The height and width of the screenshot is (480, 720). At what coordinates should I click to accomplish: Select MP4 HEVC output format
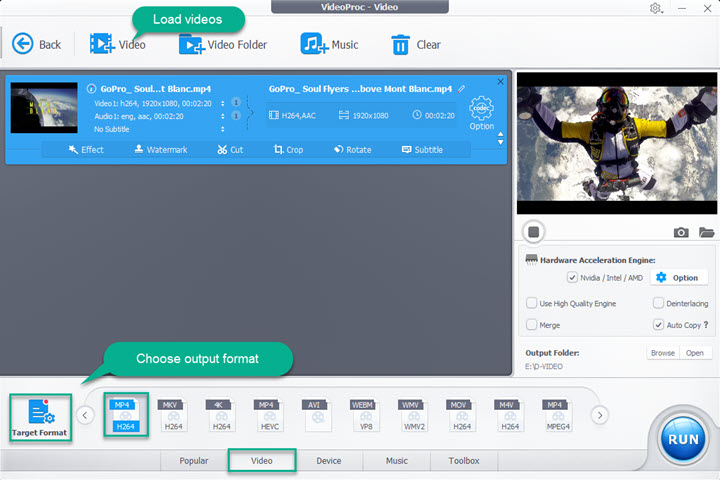pyautogui.click(x=270, y=415)
